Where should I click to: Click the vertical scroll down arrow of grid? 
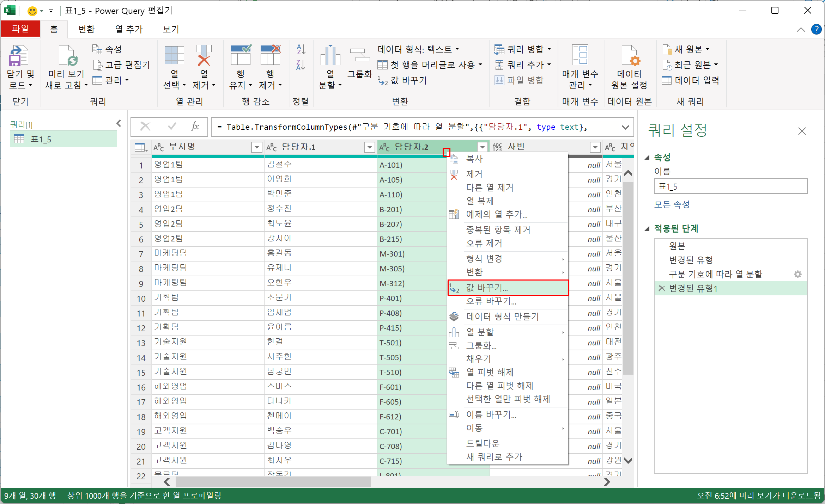click(628, 460)
